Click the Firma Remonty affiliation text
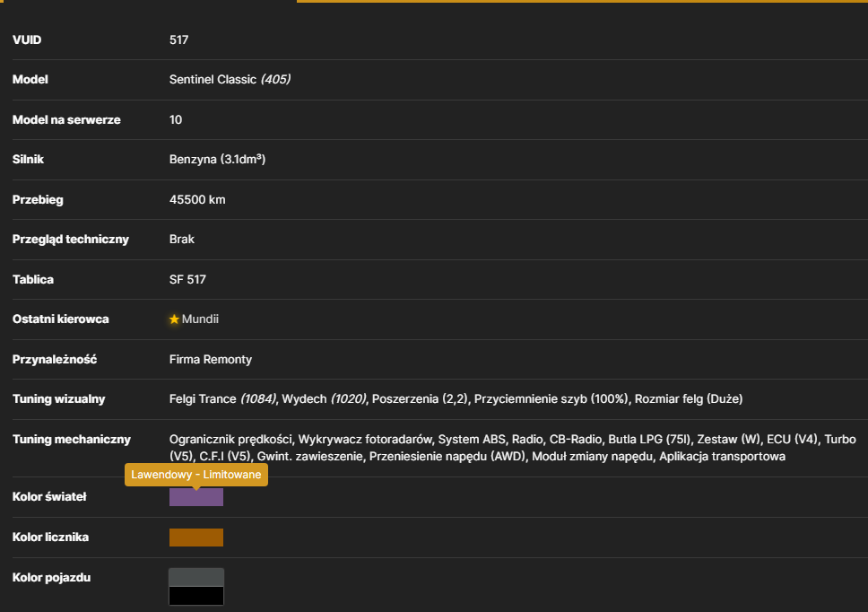Image resolution: width=868 pixels, height=612 pixels. coord(211,360)
